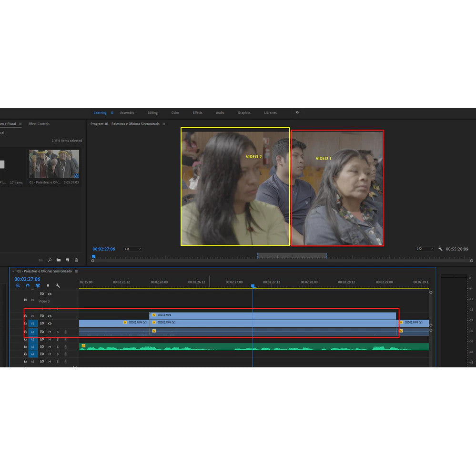The image size is (476, 476).
Task: Open the timeline sequence panel menu
Action: pos(76,271)
